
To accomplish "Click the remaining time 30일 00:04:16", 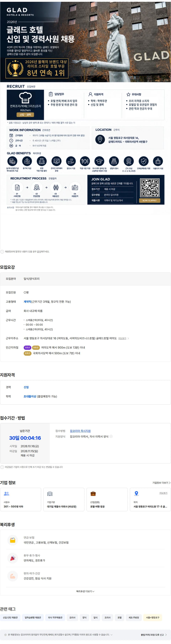I will [x=25, y=438].
